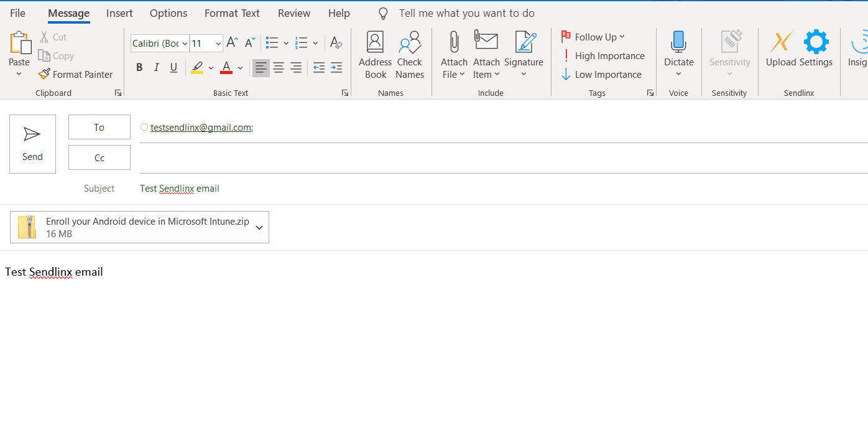Click the Cut scissors icon
This screenshot has height=445, width=868.
tap(44, 37)
